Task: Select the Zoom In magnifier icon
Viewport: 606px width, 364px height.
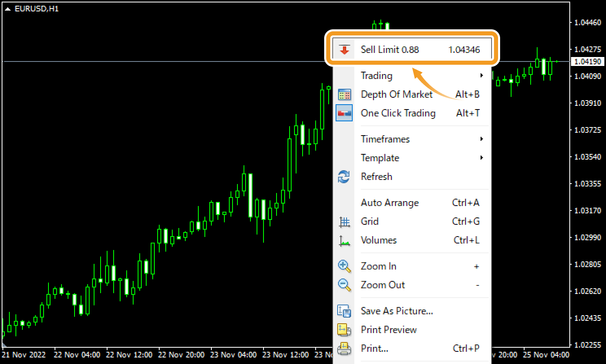Action: [x=344, y=266]
